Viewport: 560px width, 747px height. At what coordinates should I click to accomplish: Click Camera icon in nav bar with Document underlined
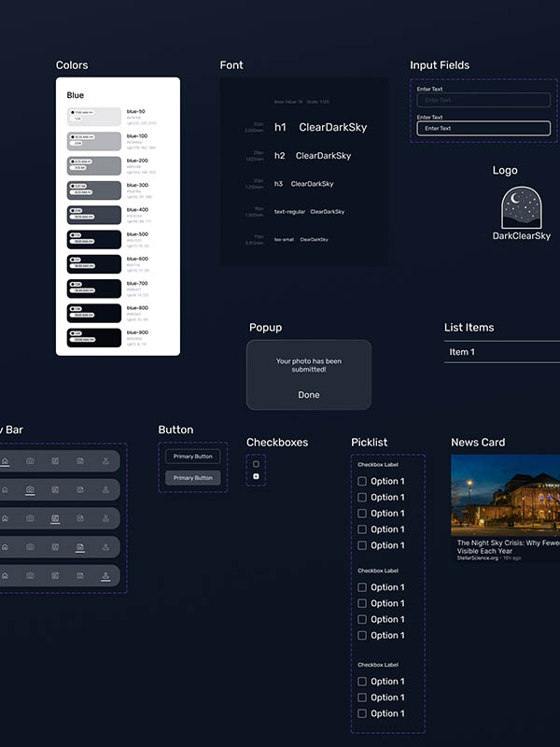[30, 547]
